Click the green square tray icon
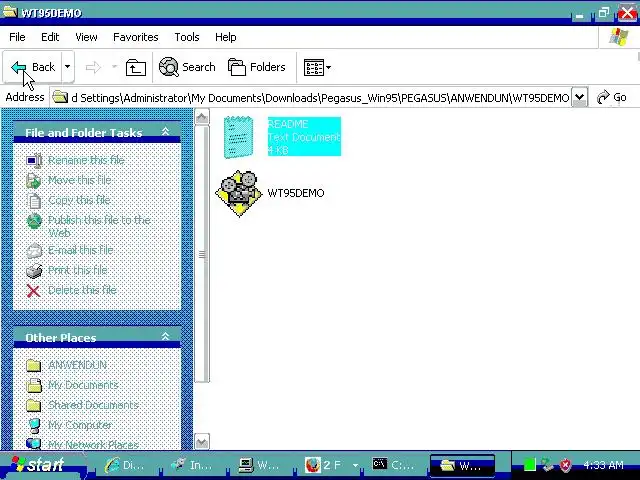The height and width of the screenshot is (480, 640). pyautogui.click(x=529, y=465)
